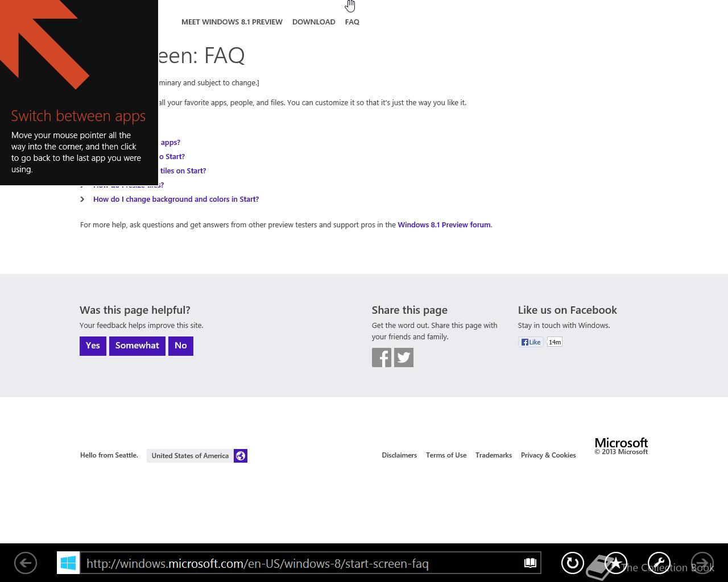This screenshot has width=728, height=582.
Task: Click the 'Switch between apps' tip title
Action: 78,116
